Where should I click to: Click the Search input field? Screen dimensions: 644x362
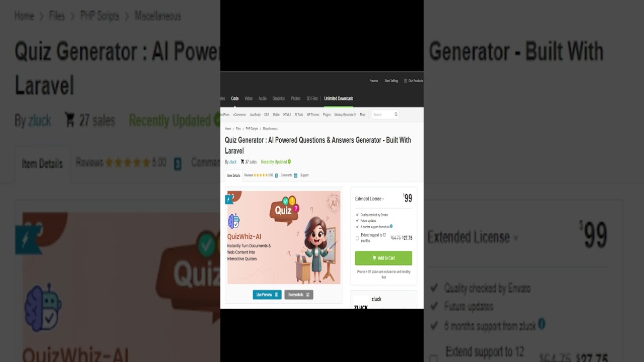(383, 115)
